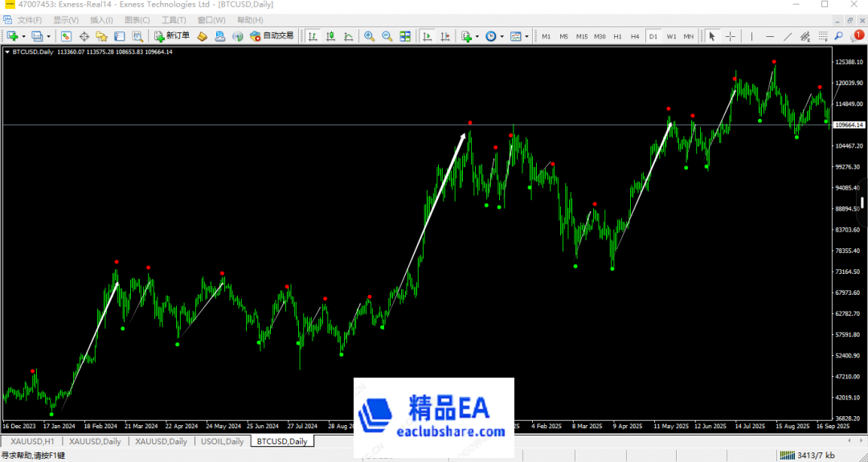The height and width of the screenshot is (462, 868).
Task: Switch to the XAUUSD,H1 chart tab
Action: click(32, 442)
